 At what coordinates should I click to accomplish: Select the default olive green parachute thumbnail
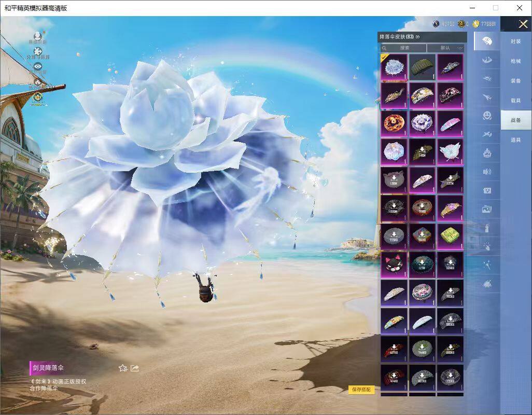click(422, 66)
